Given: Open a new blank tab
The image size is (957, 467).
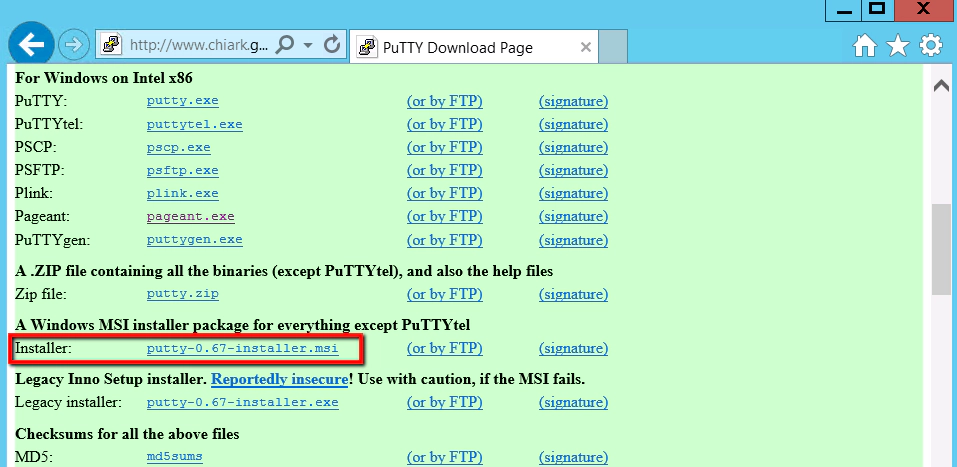Looking at the screenshot, I should [613, 46].
